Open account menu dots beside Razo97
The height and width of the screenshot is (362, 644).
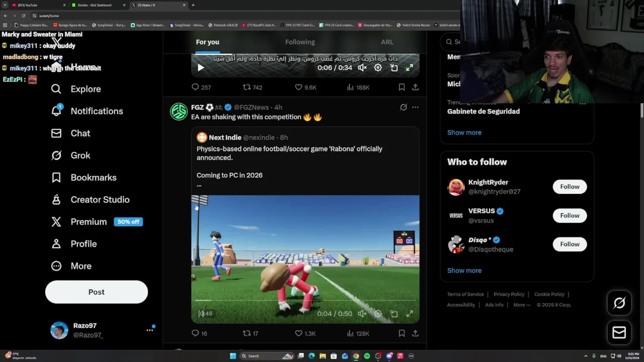[149, 330]
